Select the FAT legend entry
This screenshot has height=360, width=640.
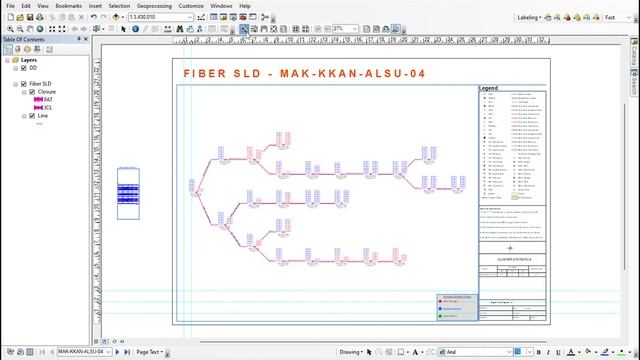click(x=43, y=100)
